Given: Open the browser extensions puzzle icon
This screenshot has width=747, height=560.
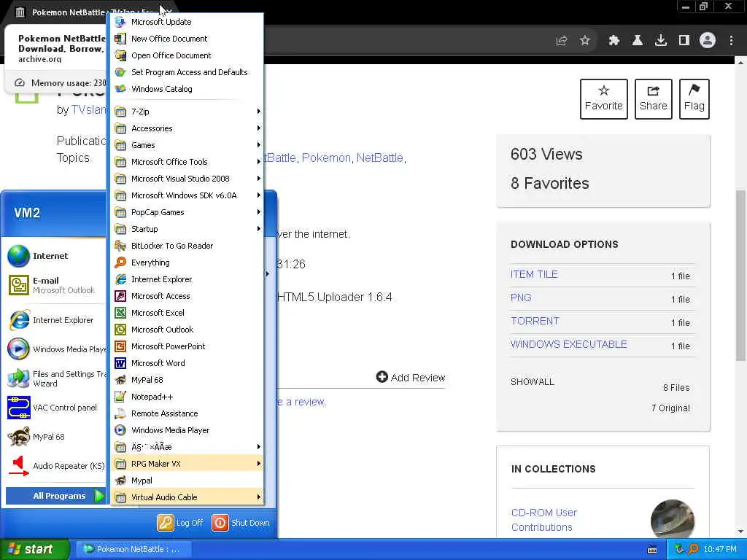Looking at the screenshot, I should (x=614, y=41).
